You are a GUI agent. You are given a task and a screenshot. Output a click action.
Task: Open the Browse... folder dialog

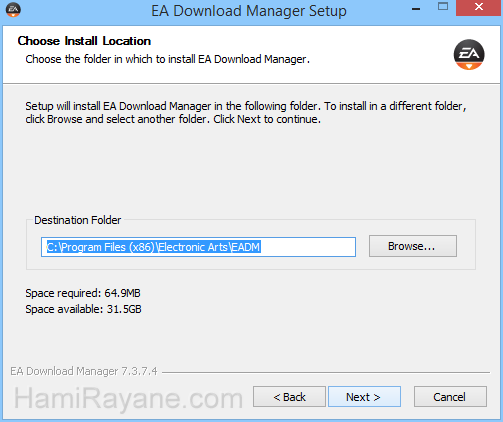pos(413,246)
